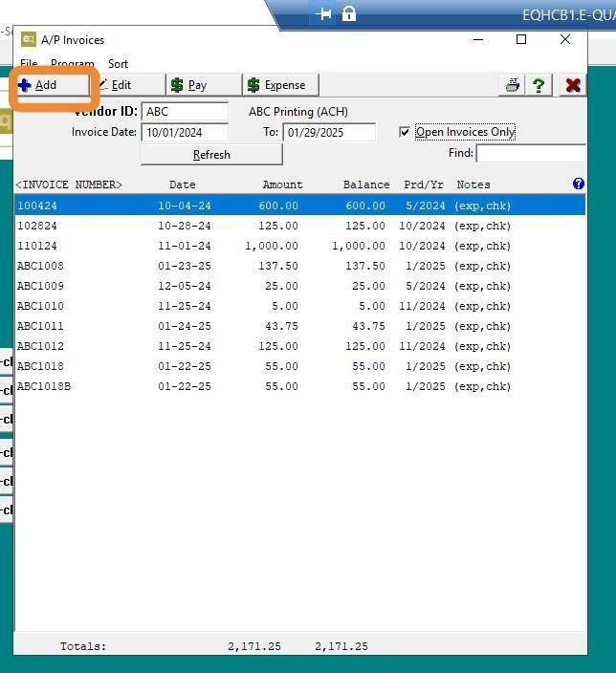Click the Prd/Yr column header
616x673 pixels.
pos(424,185)
